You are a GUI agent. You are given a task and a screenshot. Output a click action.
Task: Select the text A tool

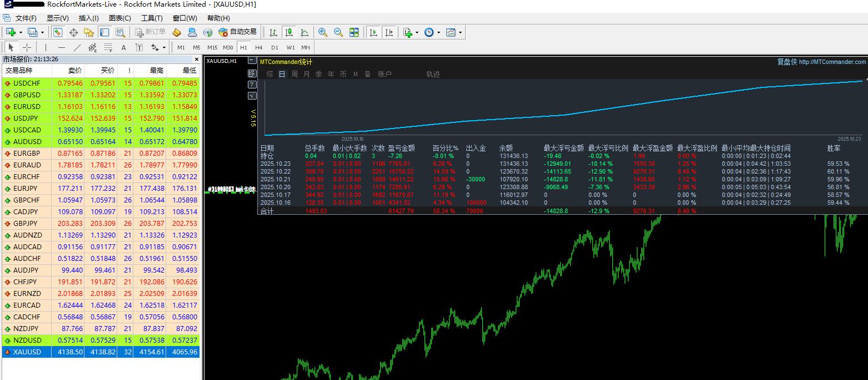123,47
